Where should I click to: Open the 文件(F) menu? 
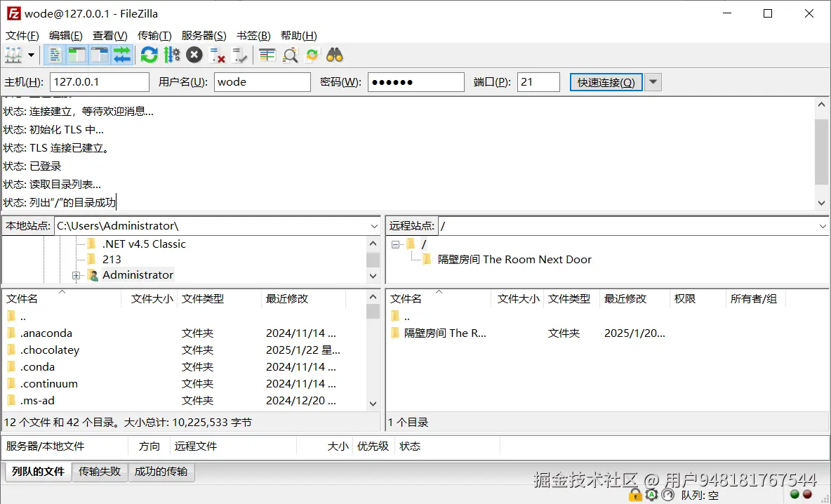click(22, 36)
